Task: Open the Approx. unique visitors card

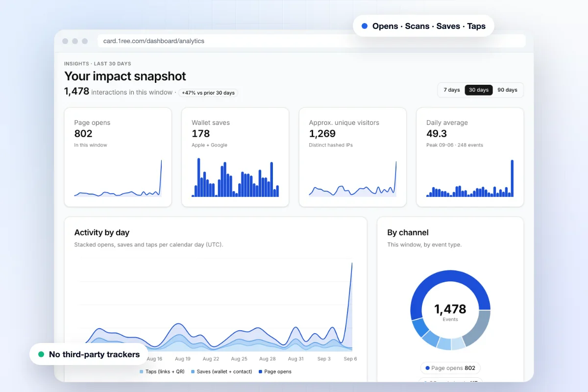Action: tap(353, 157)
